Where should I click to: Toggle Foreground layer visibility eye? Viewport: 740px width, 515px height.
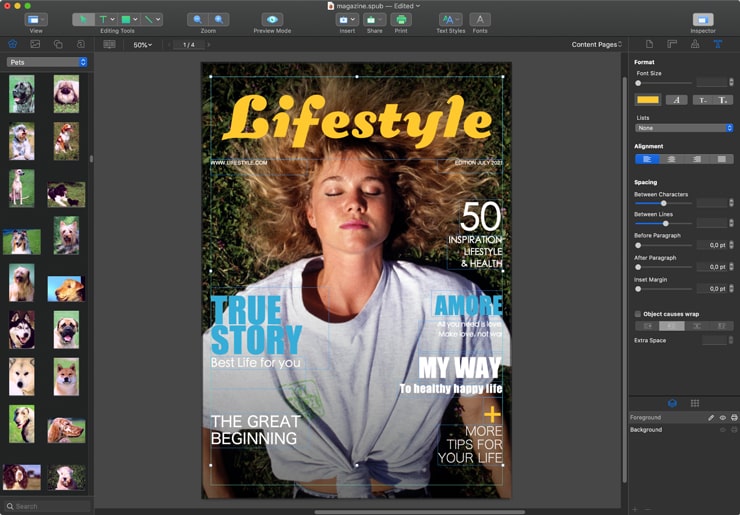[723, 417]
